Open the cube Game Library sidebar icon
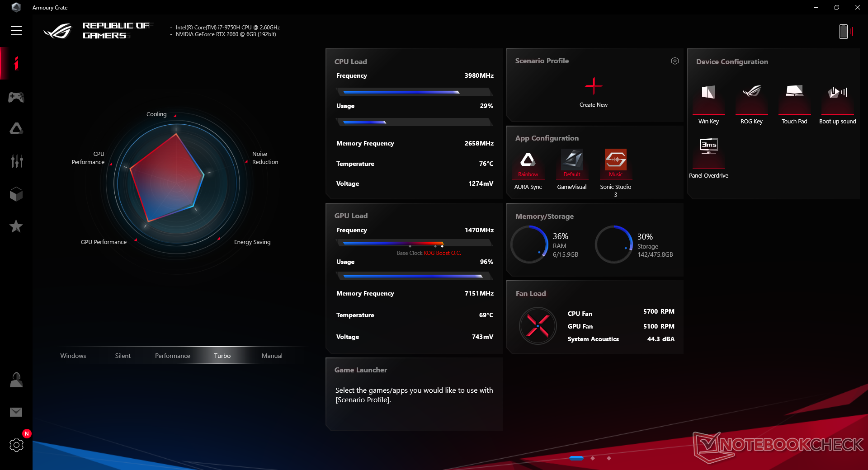868x470 pixels. click(16, 194)
